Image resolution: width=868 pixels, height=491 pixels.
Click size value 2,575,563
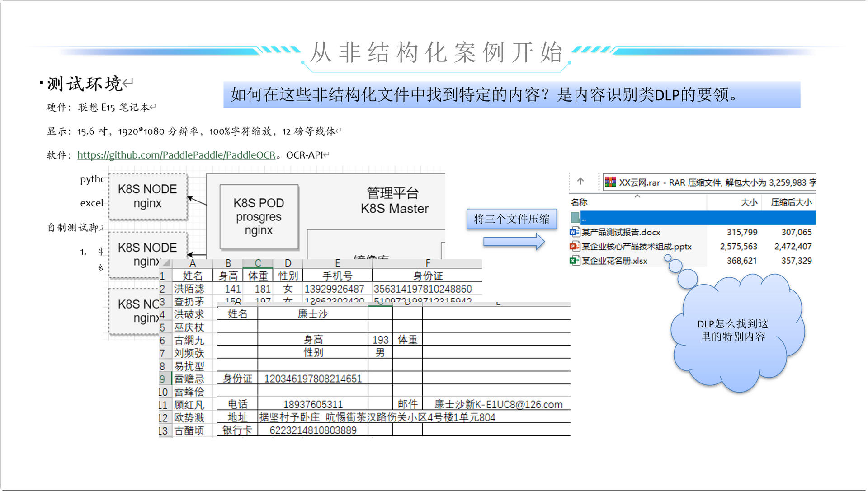point(739,247)
